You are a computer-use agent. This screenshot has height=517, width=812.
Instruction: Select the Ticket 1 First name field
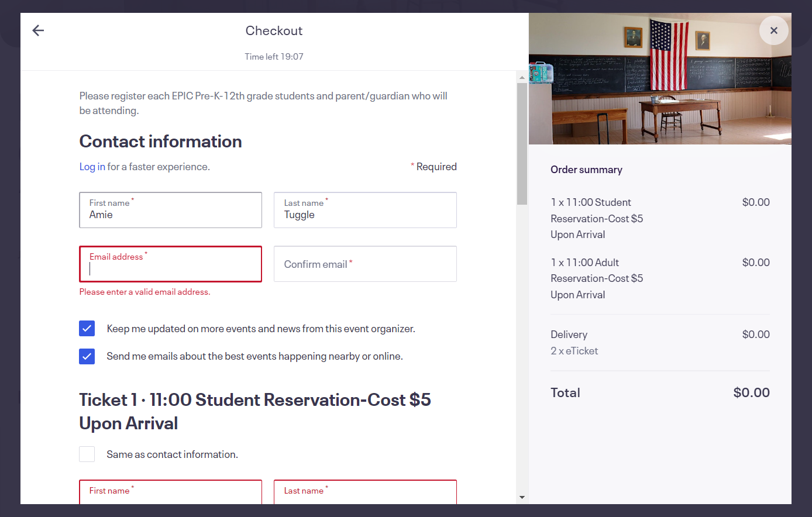[x=171, y=492]
